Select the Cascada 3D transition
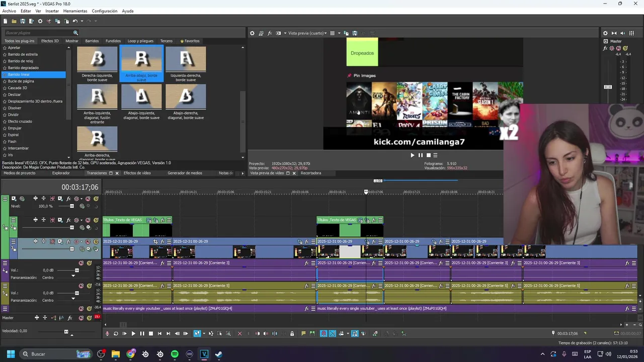This screenshot has height=362, width=644. (18, 88)
